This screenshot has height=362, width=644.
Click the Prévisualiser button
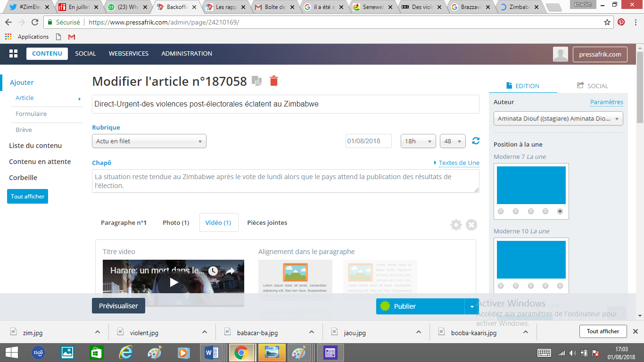coord(118,306)
